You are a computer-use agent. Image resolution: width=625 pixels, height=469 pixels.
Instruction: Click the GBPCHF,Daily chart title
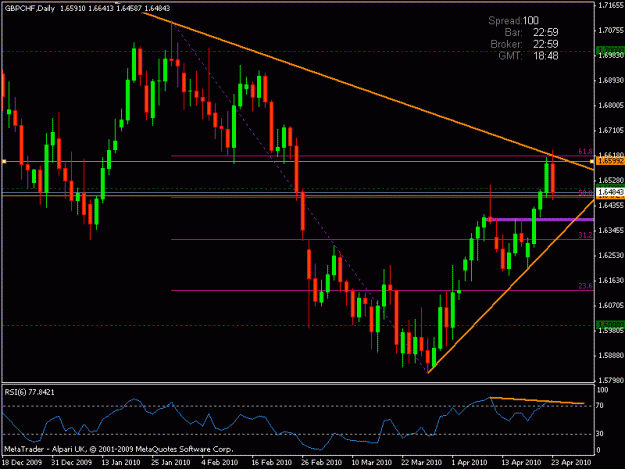click(x=30, y=8)
